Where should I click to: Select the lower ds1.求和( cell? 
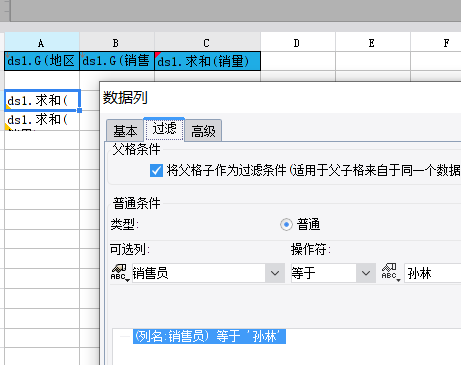tap(42, 120)
